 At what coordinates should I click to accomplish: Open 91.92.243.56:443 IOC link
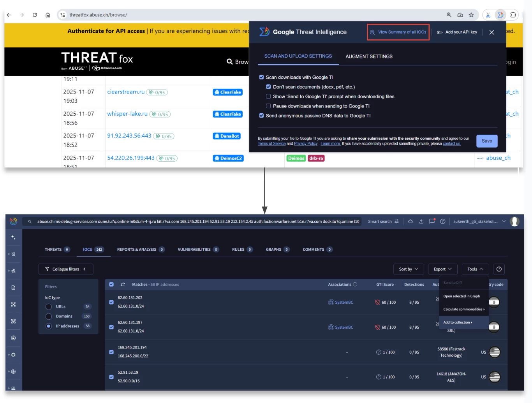pos(129,136)
